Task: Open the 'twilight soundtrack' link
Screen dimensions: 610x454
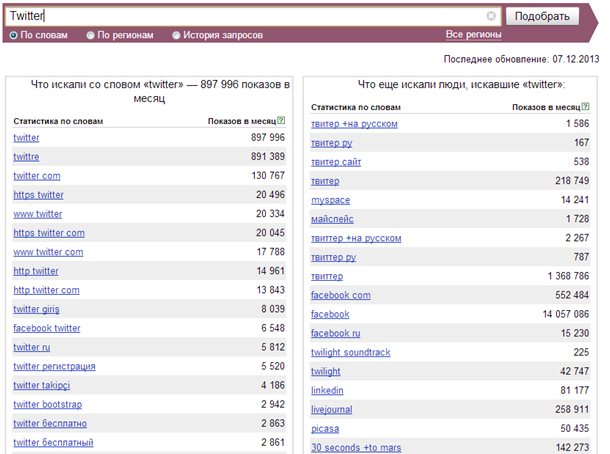Action: [x=351, y=353]
